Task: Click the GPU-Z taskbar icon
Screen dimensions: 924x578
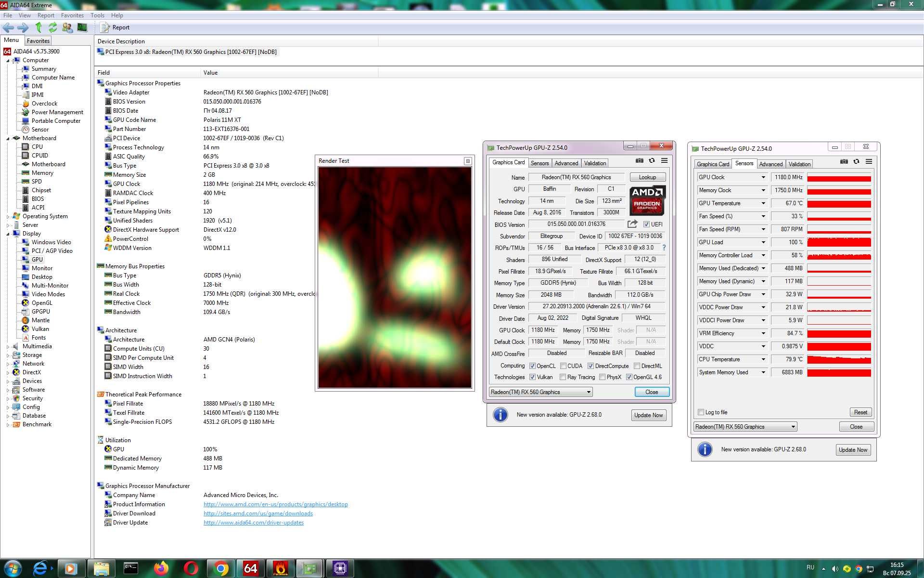Action: tap(310, 568)
